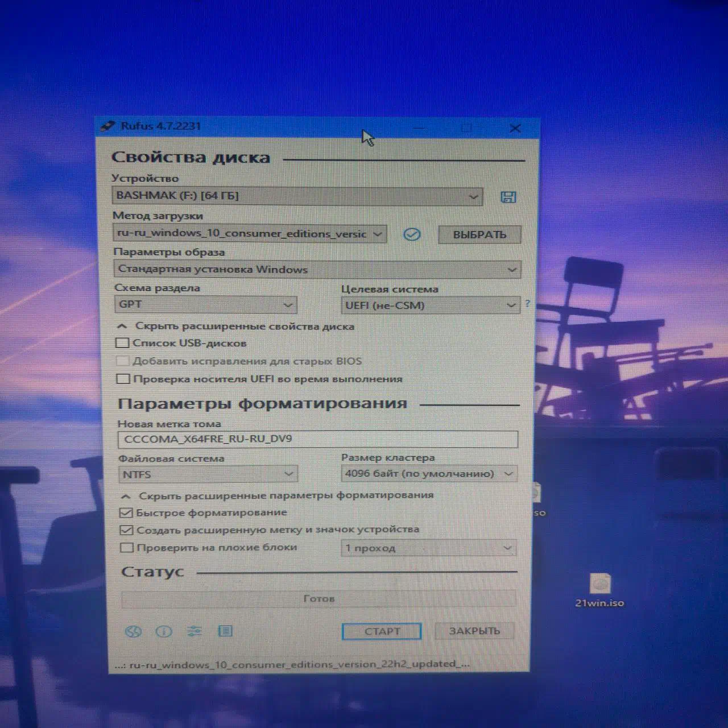Viewport: 728px width, 728px height.
Task: Toggle Список USB-дисков checkbox
Action: tap(122, 343)
